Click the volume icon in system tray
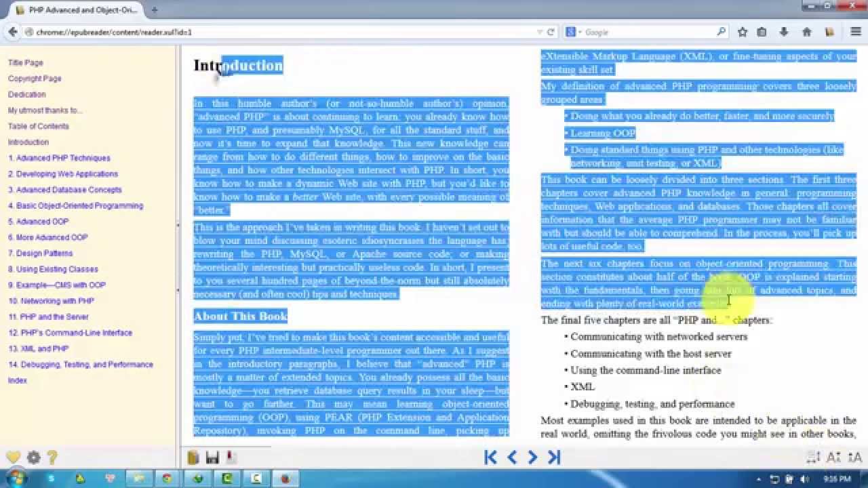The image size is (868, 488). tap(805, 479)
